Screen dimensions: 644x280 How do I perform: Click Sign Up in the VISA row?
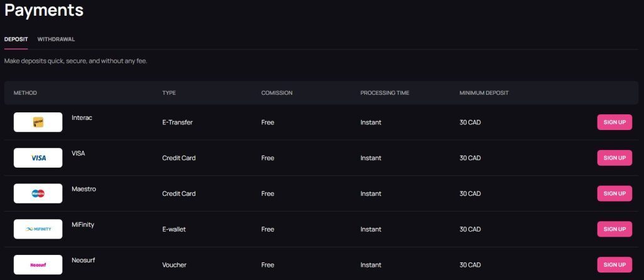pyautogui.click(x=614, y=158)
